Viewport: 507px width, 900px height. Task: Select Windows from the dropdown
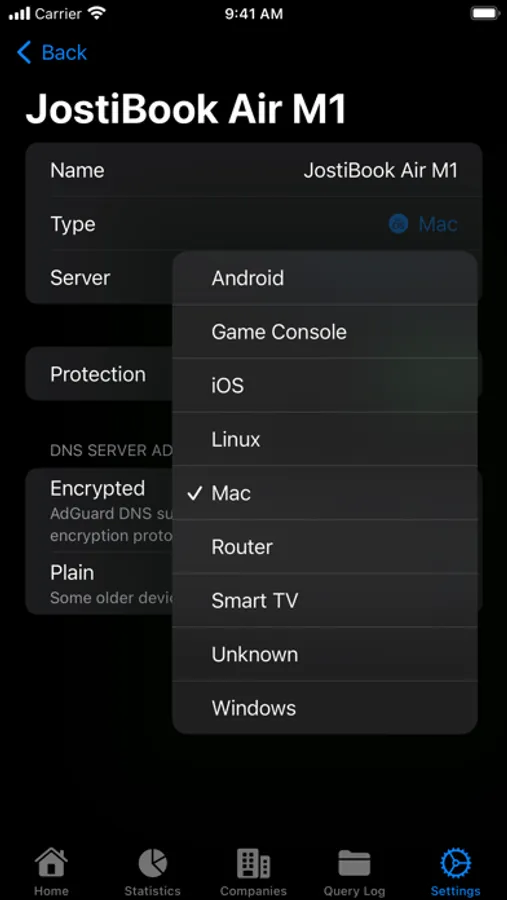pos(325,708)
